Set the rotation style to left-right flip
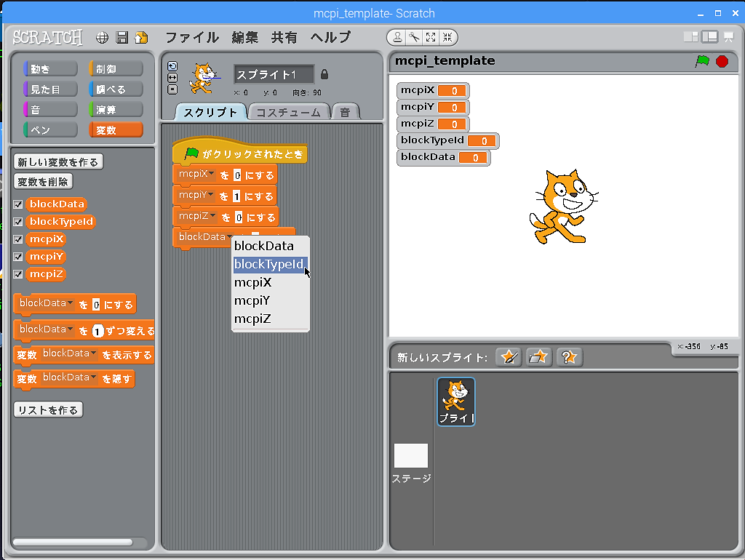Screen dimensions: 745x560 click(x=172, y=77)
